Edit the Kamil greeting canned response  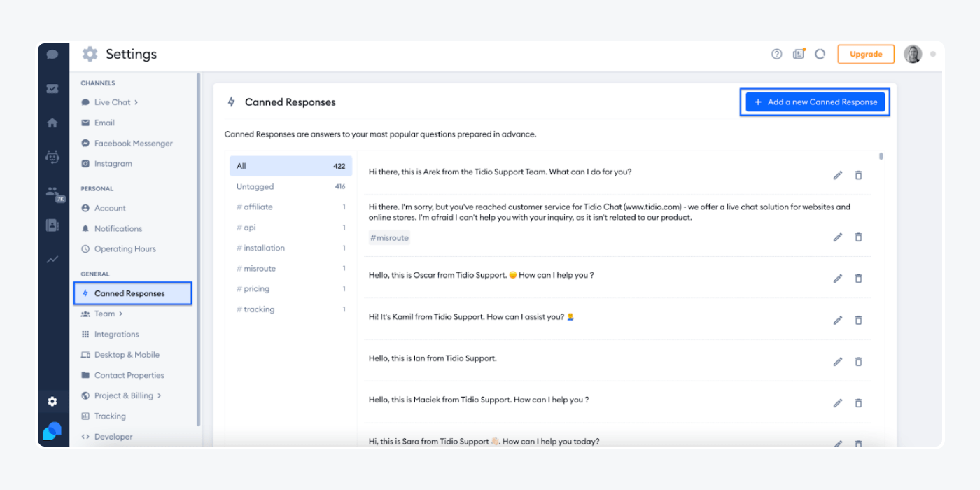point(838,320)
